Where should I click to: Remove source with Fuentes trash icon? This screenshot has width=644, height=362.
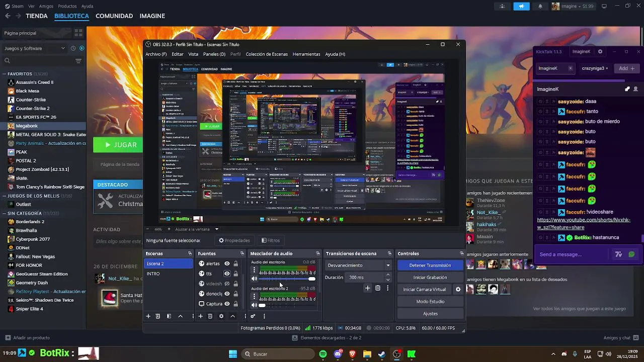pos(210,316)
